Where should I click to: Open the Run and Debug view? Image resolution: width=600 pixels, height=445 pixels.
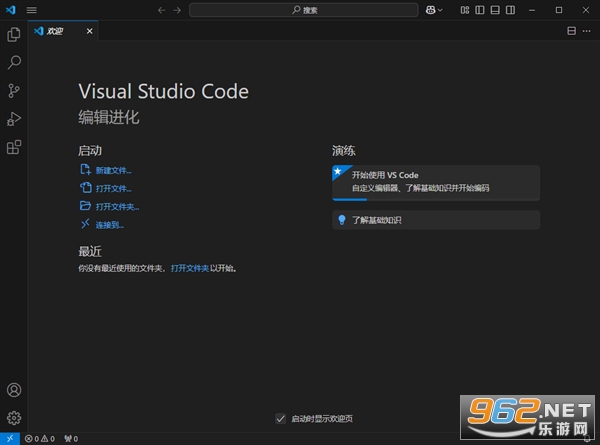coord(14,119)
